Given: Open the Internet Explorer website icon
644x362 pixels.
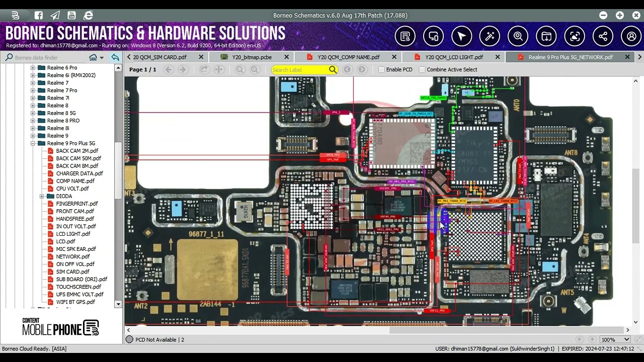Looking at the screenshot, I should 88,16.
